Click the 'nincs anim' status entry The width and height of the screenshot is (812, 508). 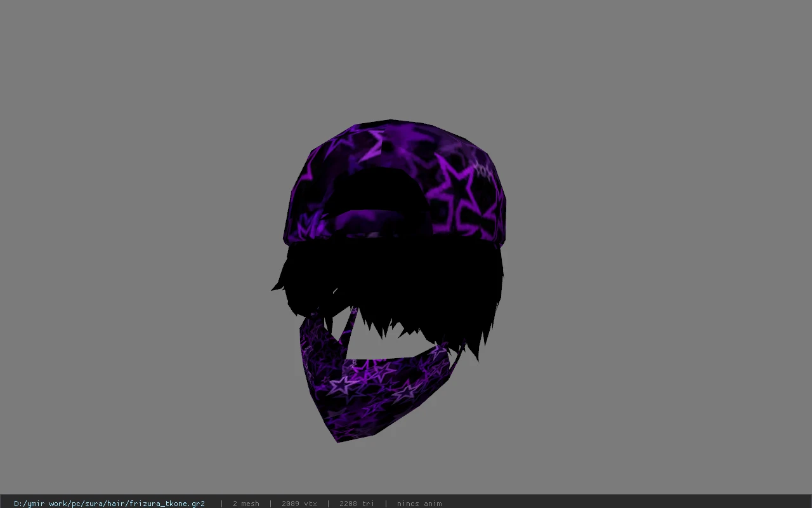419,504
